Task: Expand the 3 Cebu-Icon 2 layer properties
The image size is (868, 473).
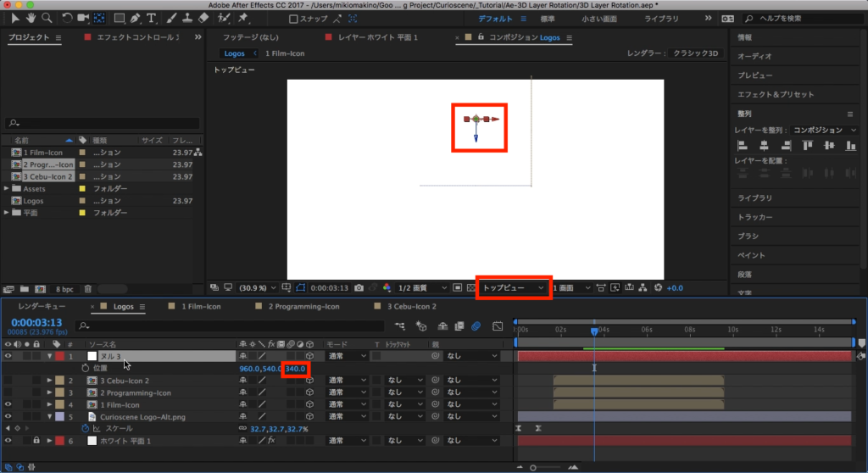Action: (49, 381)
